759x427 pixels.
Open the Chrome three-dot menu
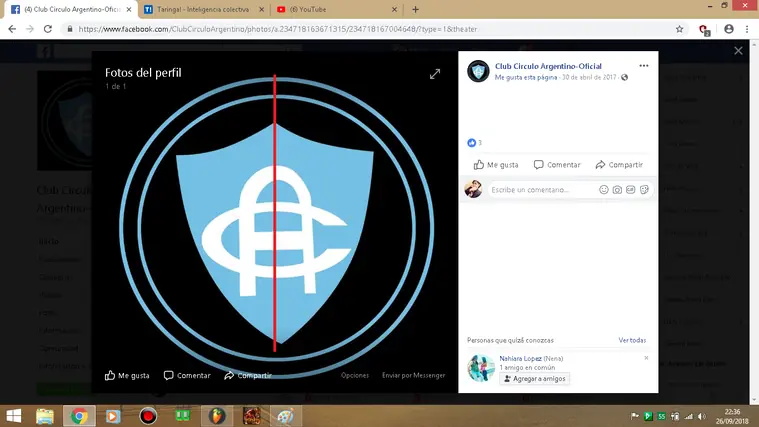point(747,29)
